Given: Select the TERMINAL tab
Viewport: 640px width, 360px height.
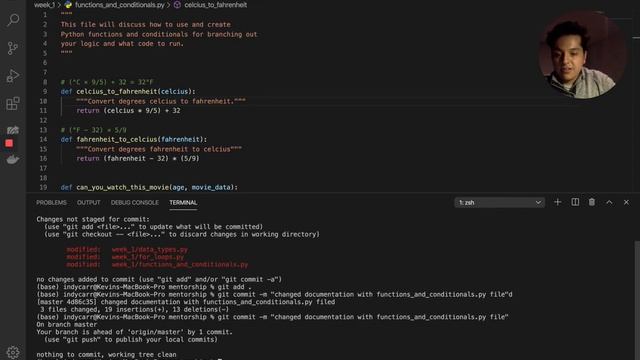Looking at the screenshot, I should (x=183, y=202).
